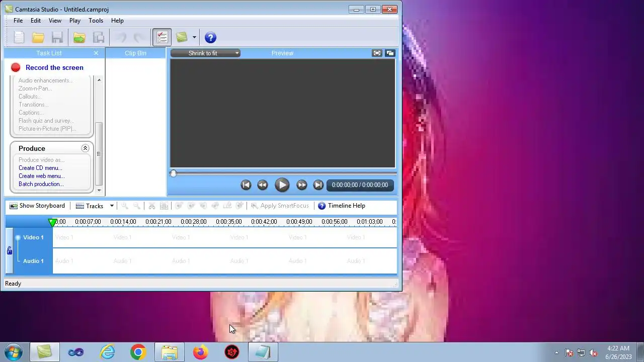The image size is (644, 362).
Task: Open a project with the yellow folder icon
Action: tap(38, 37)
